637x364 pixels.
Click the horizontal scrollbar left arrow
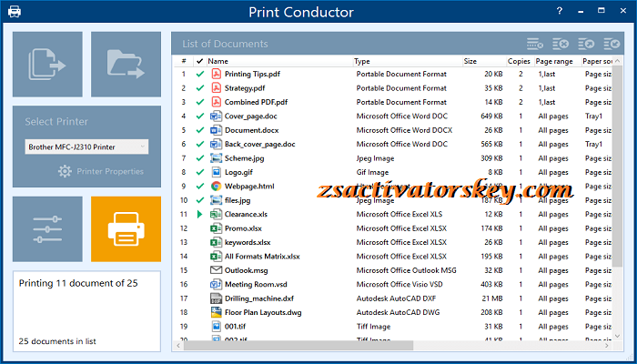(179, 346)
